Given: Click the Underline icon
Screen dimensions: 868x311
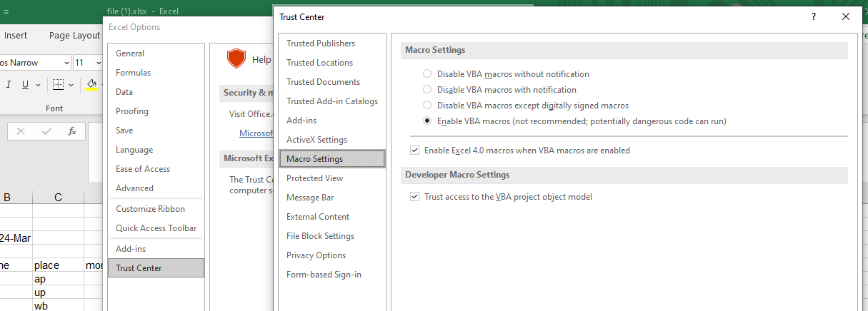Looking at the screenshot, I should 26,85.
